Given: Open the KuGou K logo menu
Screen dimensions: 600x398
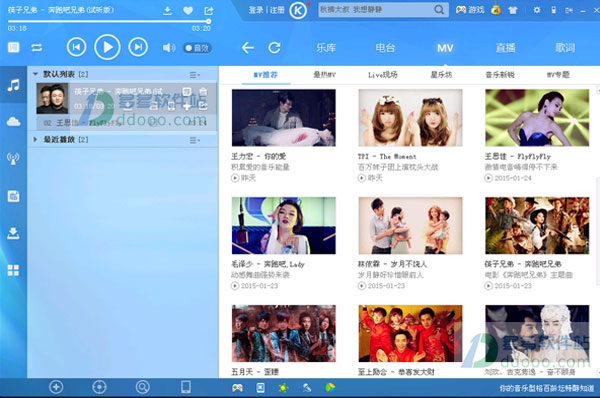Looking at the screenshot, I should [x=298, y=10].
